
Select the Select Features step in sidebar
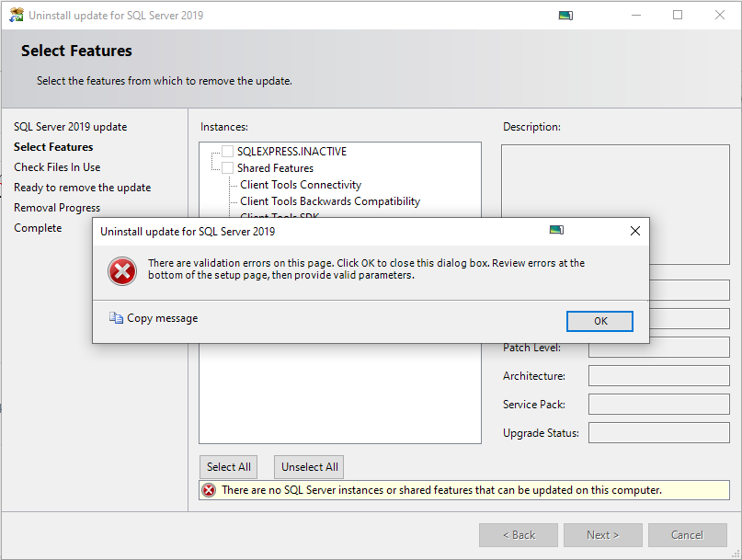[53, 147]
